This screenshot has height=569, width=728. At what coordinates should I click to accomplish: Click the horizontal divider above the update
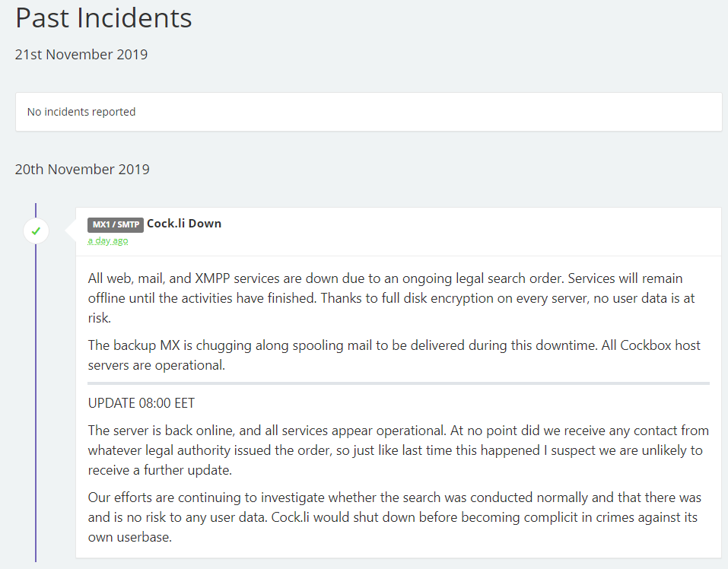[399, 383]
